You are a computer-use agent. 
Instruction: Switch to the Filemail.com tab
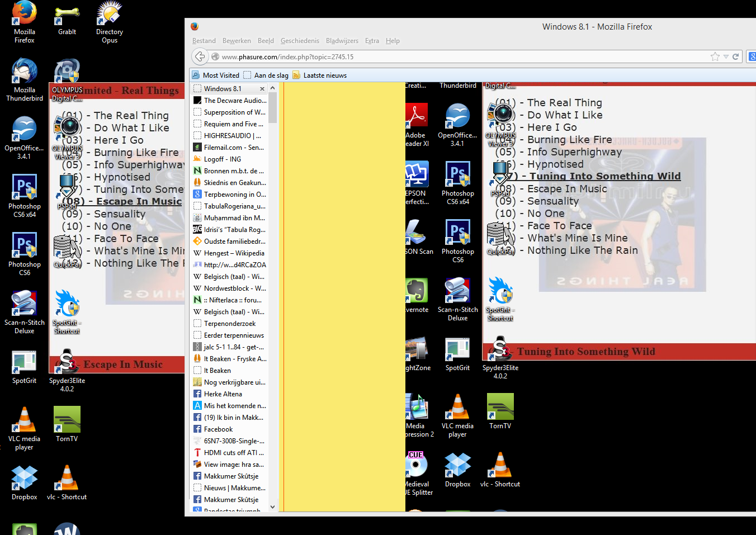pos(229,148)
